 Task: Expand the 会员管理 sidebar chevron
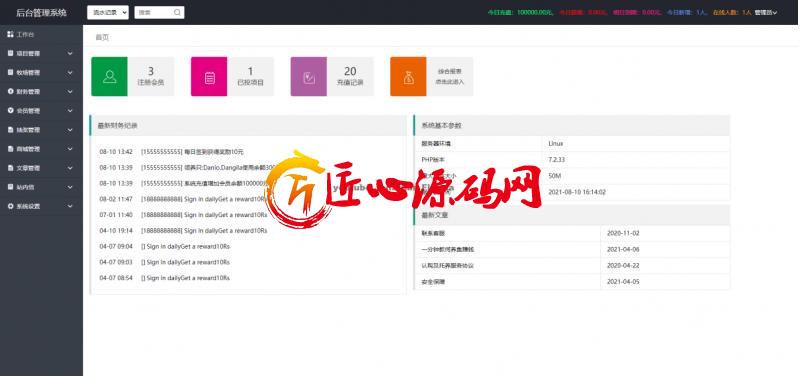click(x=70, y=111)
